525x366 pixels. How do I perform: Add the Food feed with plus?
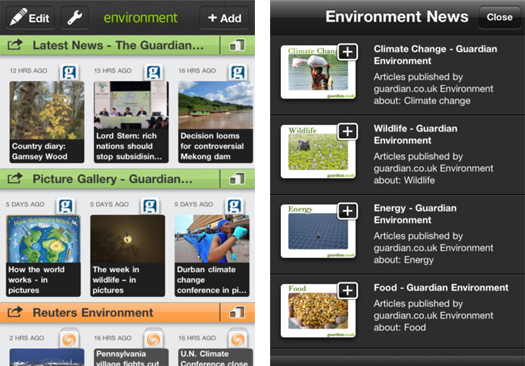[348, 290]
